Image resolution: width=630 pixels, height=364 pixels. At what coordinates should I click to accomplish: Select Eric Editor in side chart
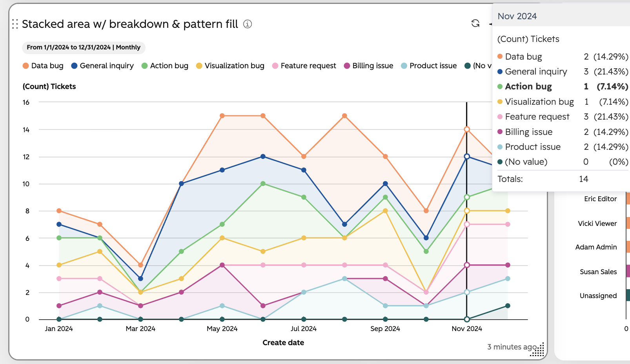point(600,199)
